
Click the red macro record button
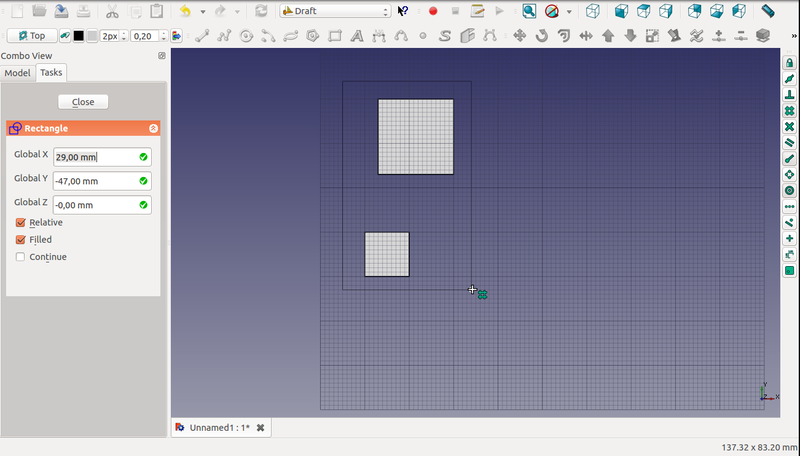432,11
